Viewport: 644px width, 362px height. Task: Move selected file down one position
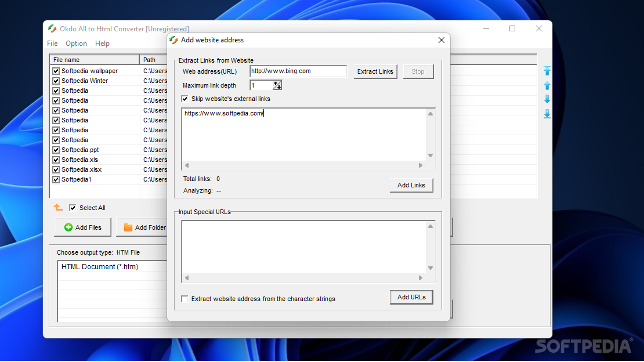[547, 99]
